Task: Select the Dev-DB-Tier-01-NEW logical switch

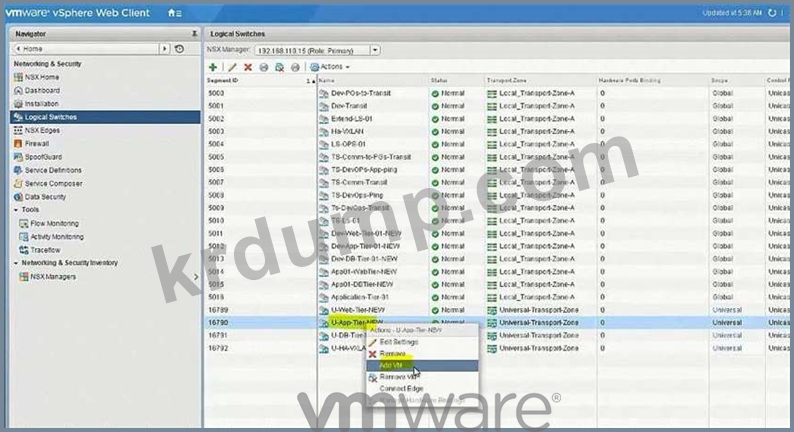Action: (x=496, y=259)
